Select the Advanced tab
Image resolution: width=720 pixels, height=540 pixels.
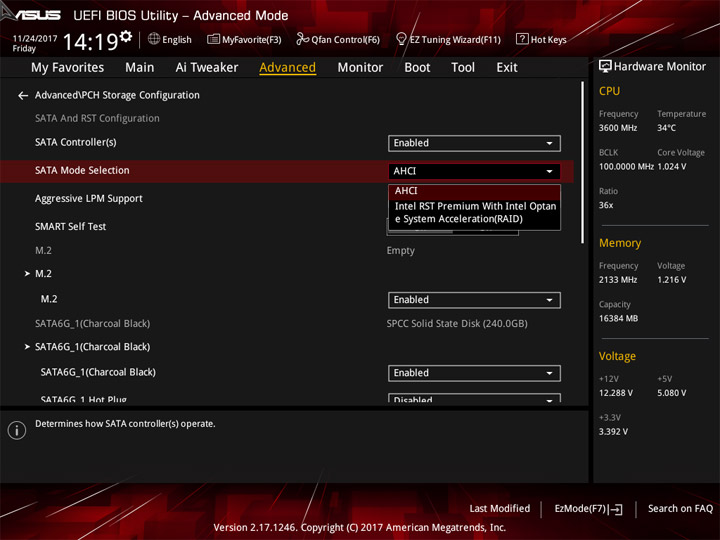287,68
